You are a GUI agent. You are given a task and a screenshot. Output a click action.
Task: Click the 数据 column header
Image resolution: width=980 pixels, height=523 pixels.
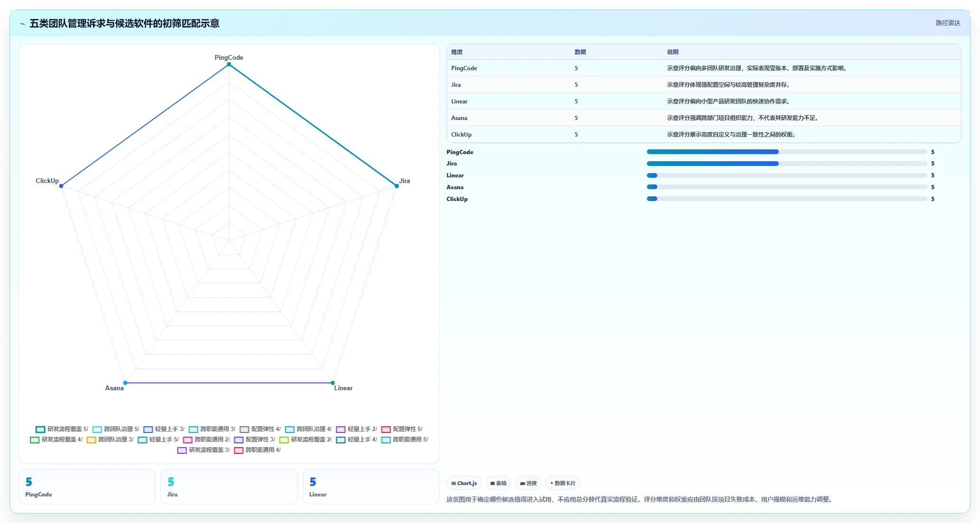[580, 52]
